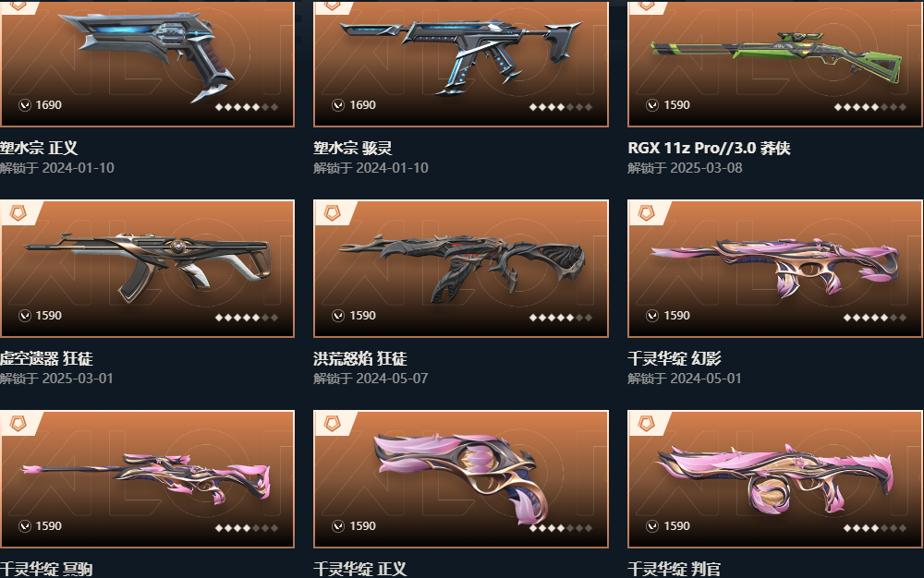
Task: Click unlock date 2024-05-07 under 洪荒怒焰 狂徒
Action: pos(392,379)
